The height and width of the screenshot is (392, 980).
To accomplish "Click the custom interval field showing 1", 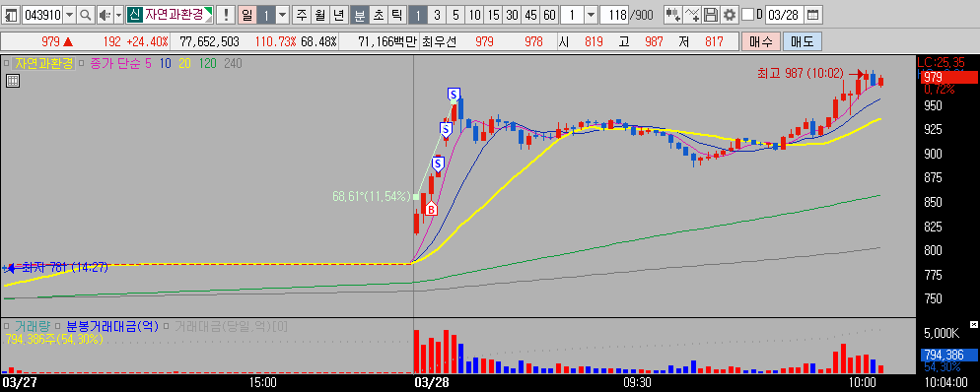I will coord(572,15).
